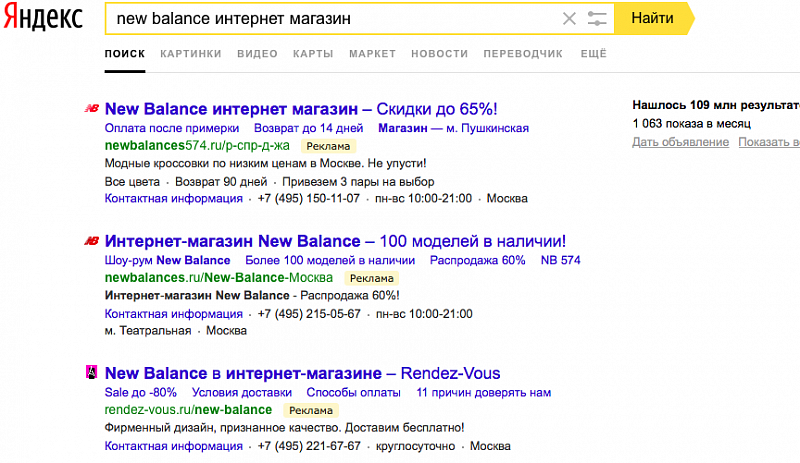The height and width of the screenshot is (463, 800).
Task: Visit the newbalances574.ru green URL
Action: coord(197,145)
